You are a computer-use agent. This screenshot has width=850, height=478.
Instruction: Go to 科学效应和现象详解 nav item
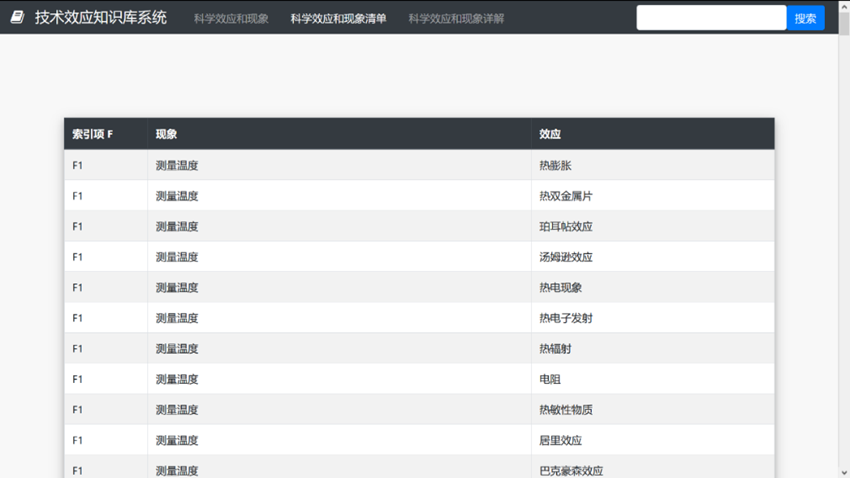point(456,18)
